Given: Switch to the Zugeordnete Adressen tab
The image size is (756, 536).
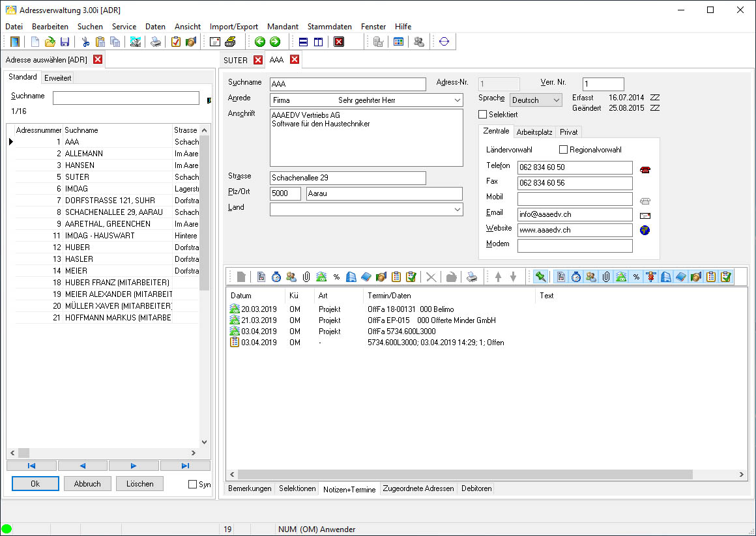Looking at the screenshot, I should click(x=418, y=488).
